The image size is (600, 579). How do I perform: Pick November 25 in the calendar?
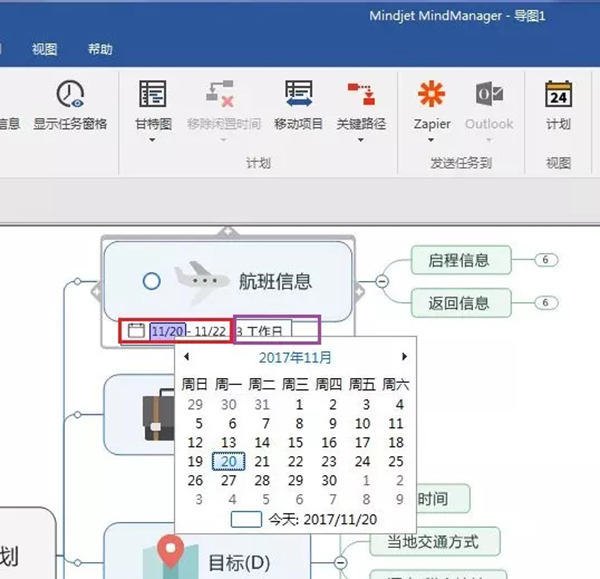pyautogui.click(x=396, y=462)
